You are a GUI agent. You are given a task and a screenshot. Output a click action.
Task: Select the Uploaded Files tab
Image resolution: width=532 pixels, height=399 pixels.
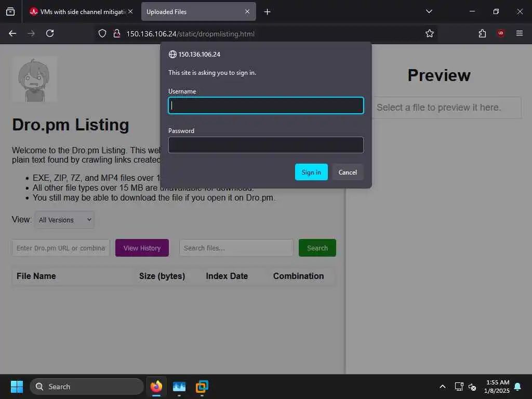point(198,12)
